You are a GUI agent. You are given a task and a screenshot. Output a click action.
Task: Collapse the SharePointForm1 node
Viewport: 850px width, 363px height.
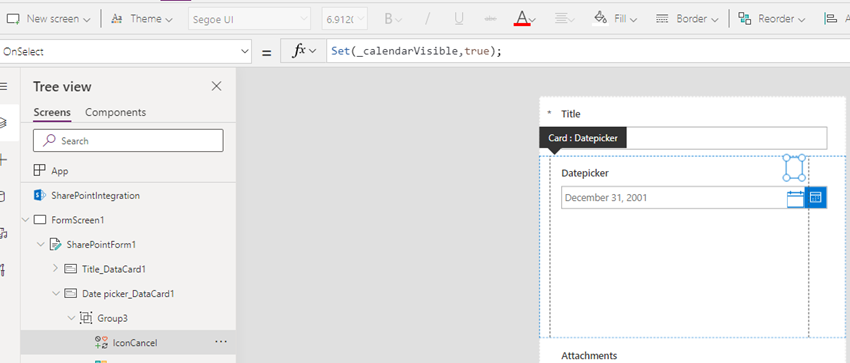(41, 244)
